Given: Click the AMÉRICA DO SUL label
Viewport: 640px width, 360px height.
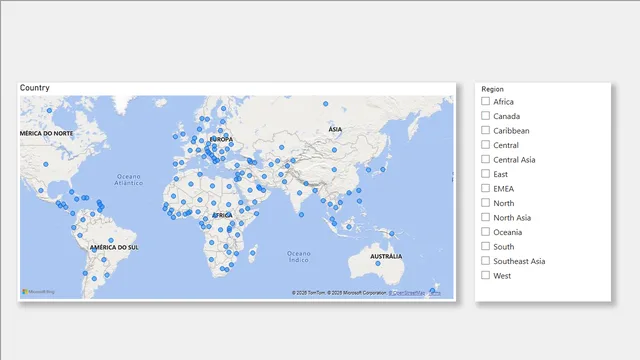Looking at the screenshot, I should 114,247.
